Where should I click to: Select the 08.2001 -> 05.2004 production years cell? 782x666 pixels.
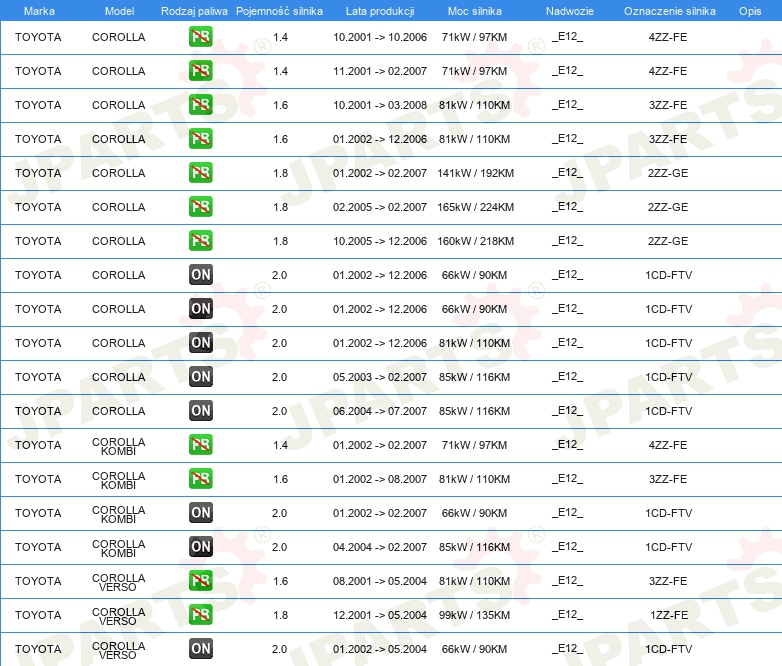click(x=380, y=581)
